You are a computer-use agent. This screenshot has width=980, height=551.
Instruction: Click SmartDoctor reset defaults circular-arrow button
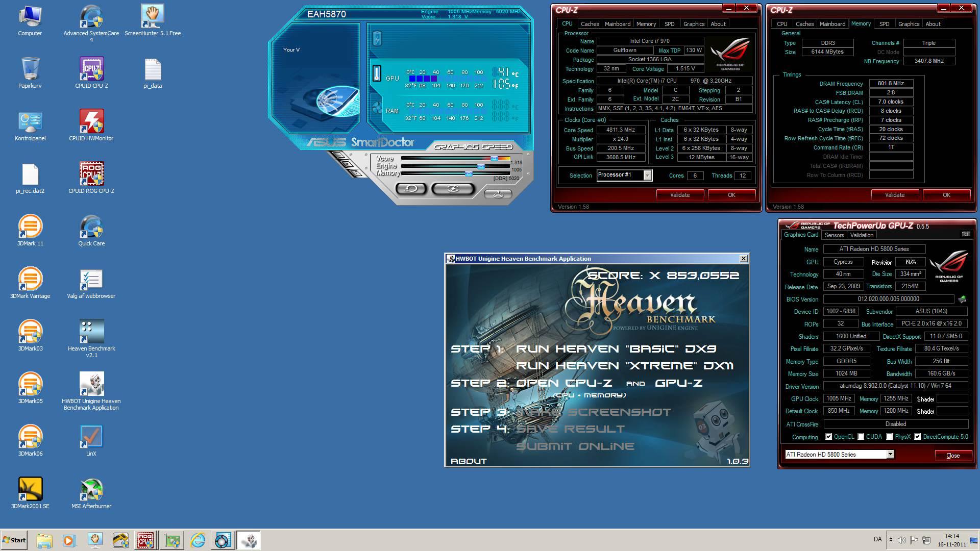410,189
